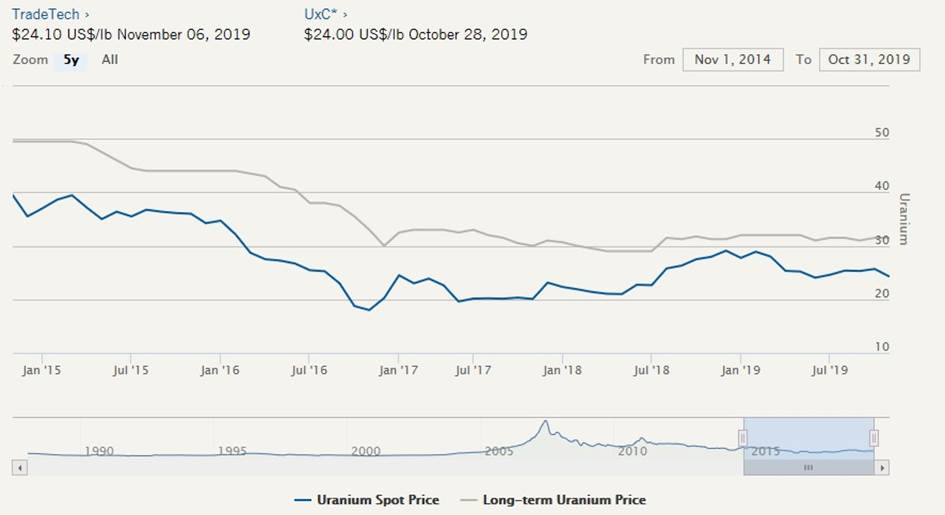This screenshot has width=945, height=515.
Task: Click the navigator's right range handle
Action: pyautogui.click(x=874, y=438)
